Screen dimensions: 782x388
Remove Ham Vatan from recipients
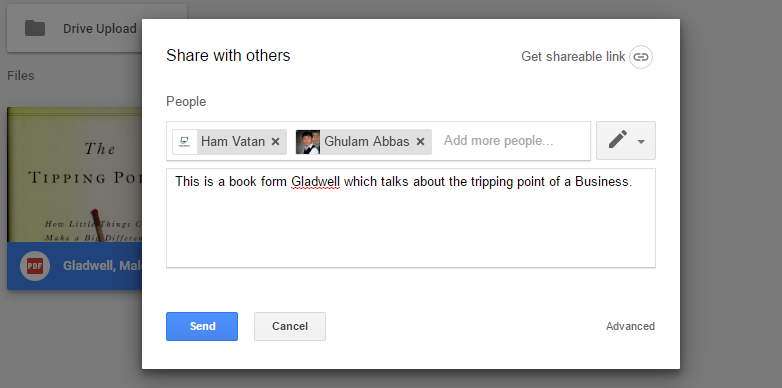[275, 142]
